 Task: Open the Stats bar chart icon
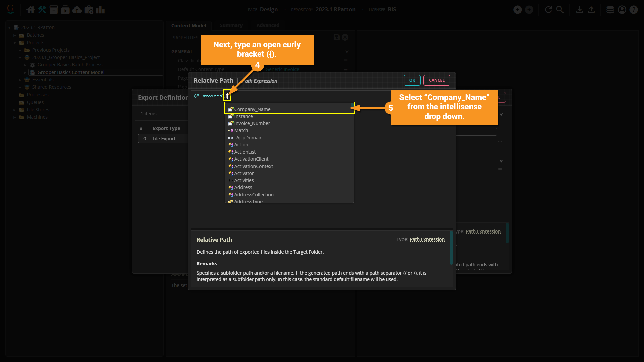pos(100,10)
